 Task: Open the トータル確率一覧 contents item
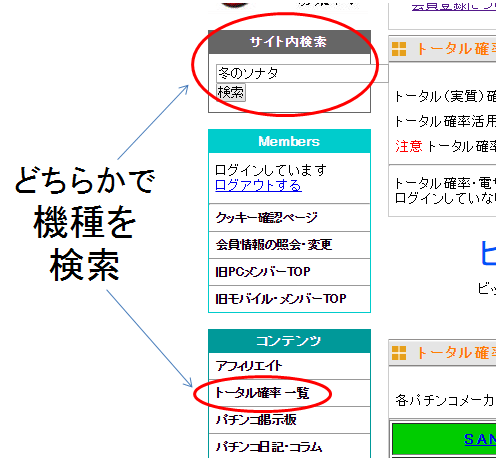coord(289,393)
